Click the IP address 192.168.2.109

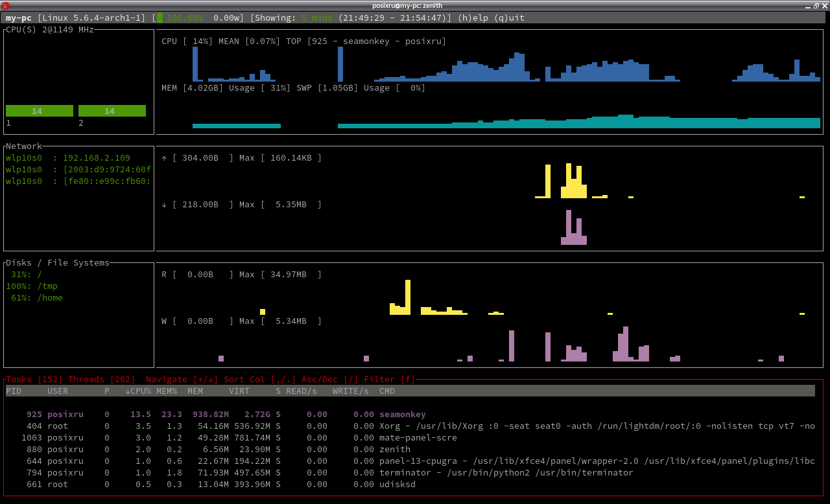[97, 158]
